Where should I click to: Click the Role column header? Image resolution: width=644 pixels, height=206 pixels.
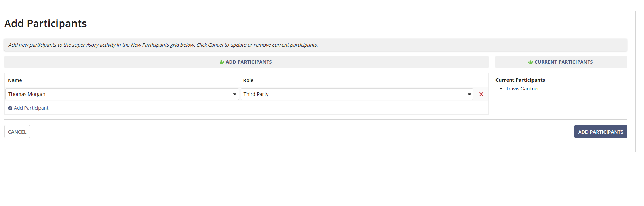click(x=248, y=80)
